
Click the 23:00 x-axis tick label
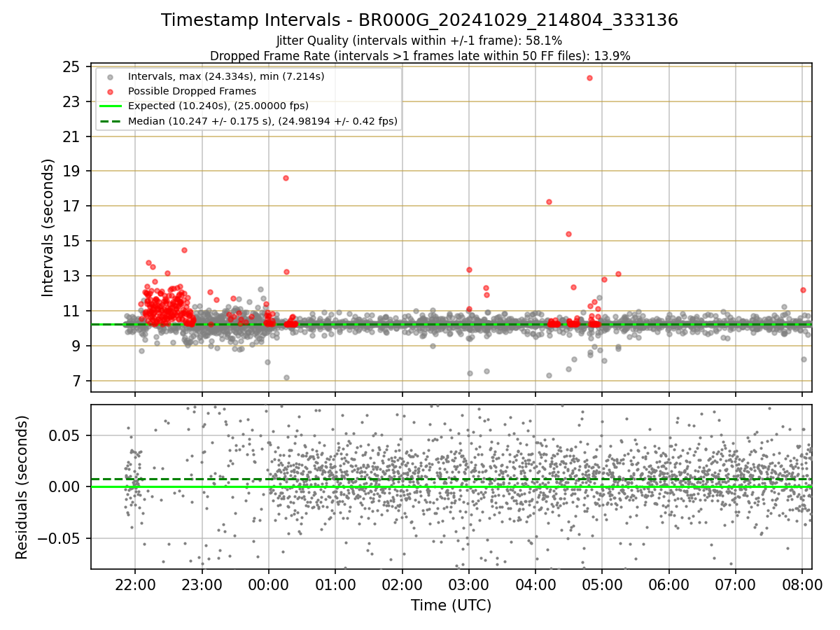coord(202,584)
